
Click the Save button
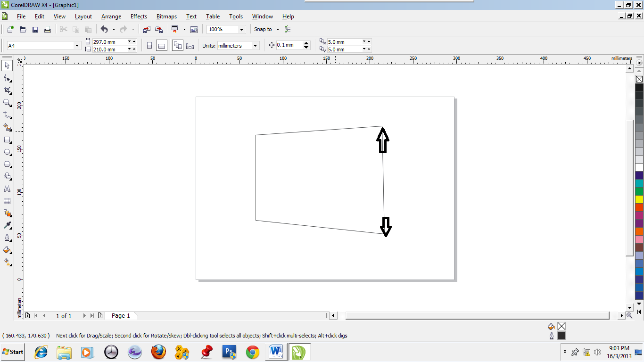pos(35,29)
